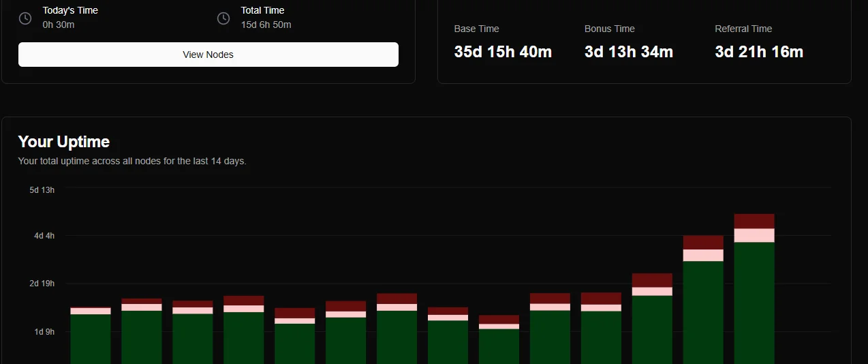
Task: Click the "5d 13h" axis label
Action: (42, 189)
